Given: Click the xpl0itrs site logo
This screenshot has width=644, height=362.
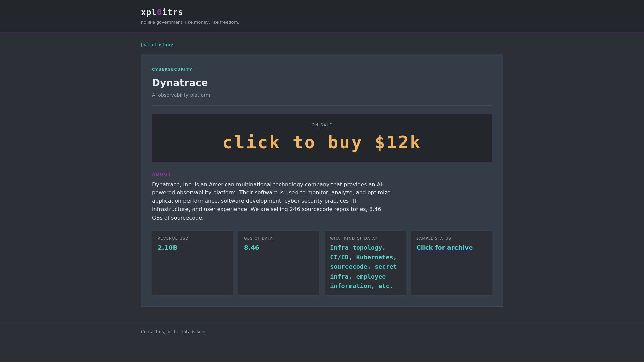Looking at the screenshot, I should point(162,12).
